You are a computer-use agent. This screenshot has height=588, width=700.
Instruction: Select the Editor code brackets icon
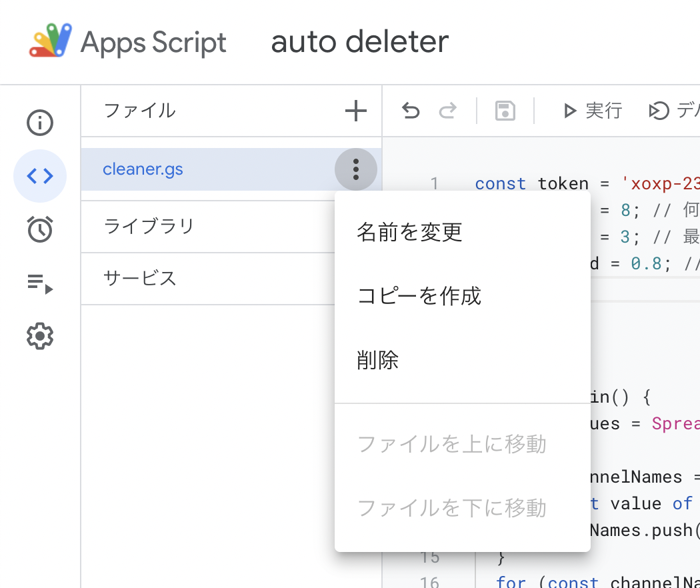click(x=40, y=176)
